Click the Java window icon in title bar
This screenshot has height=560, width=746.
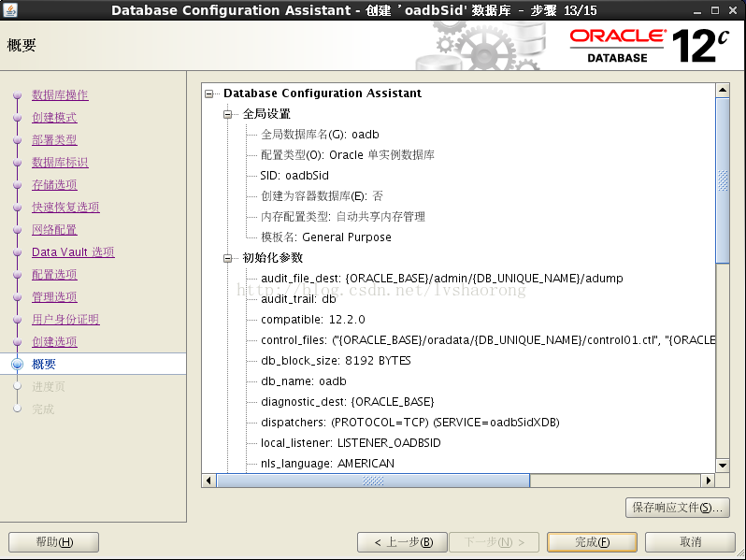[x=10, y=10]
